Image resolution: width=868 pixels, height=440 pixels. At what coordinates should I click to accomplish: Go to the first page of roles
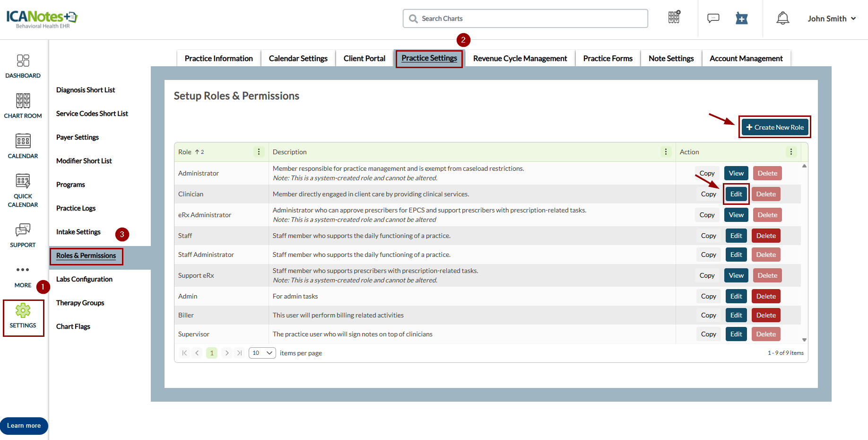coord(184,353)
